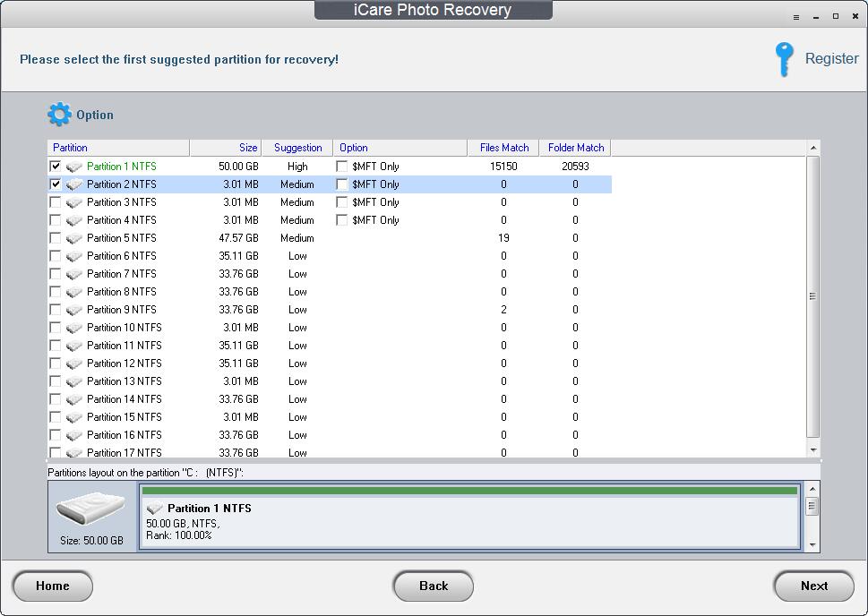This screenshot has width=868, height=616.
Task: Click the large disk image labeled Size: 50.00 GB
Action: [x=90, y=508]
